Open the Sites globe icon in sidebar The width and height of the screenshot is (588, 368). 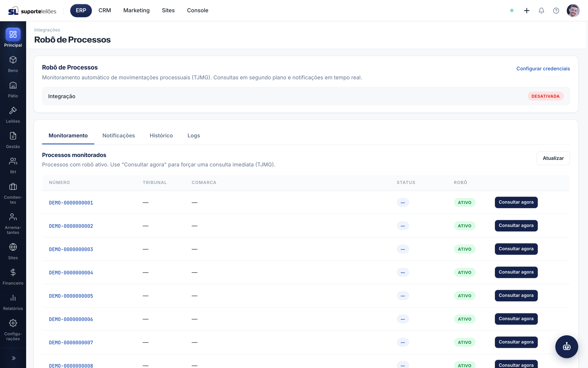coord(13,247)
